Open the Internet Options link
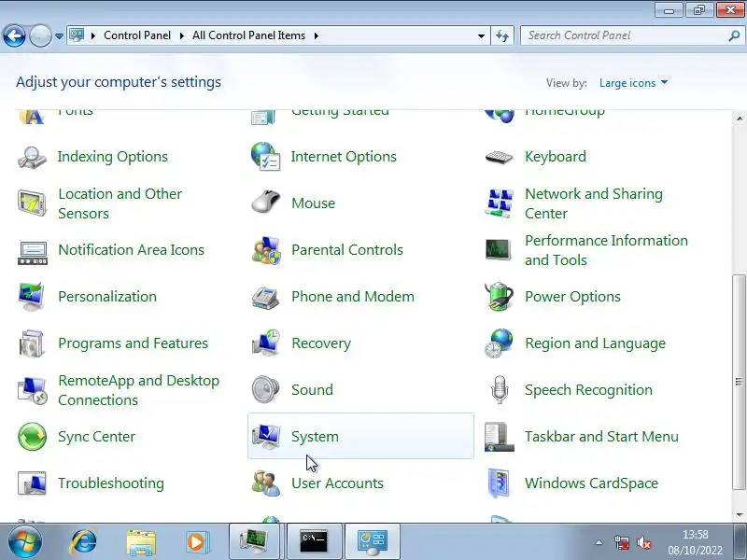Image resolution: width=747 pixels, height=560 pixels. click(x=344, y=157)
